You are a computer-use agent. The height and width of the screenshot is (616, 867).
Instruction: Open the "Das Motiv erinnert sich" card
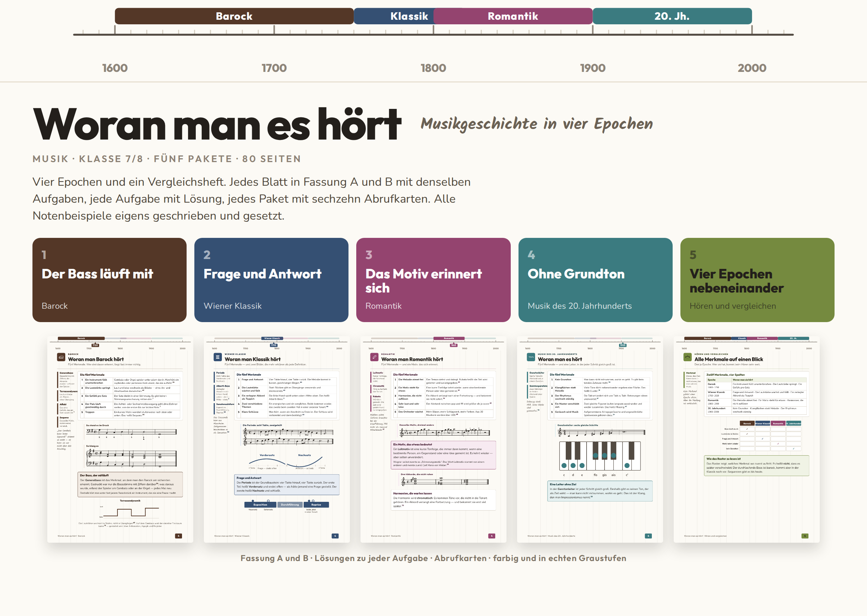tap(433, 280)
